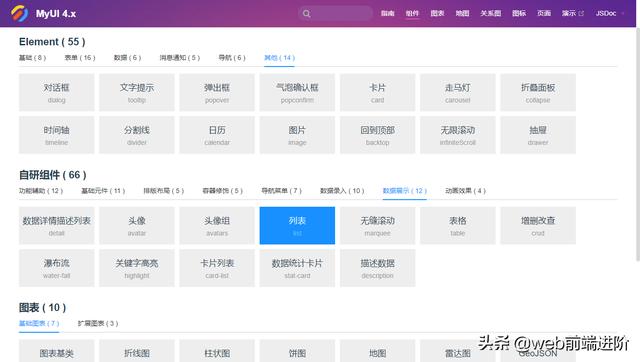Viewport: 640px width, 362px height.
Task: Switch to the 消息通知 ( 5 ) tab
Action: [180, 58]
